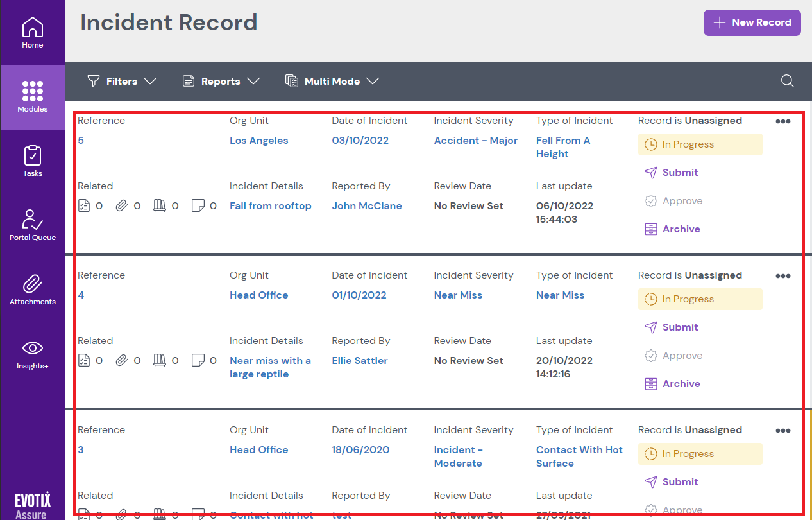Open the Insights+ eye icon
The image size is (812, 520).
coord(33,354)
